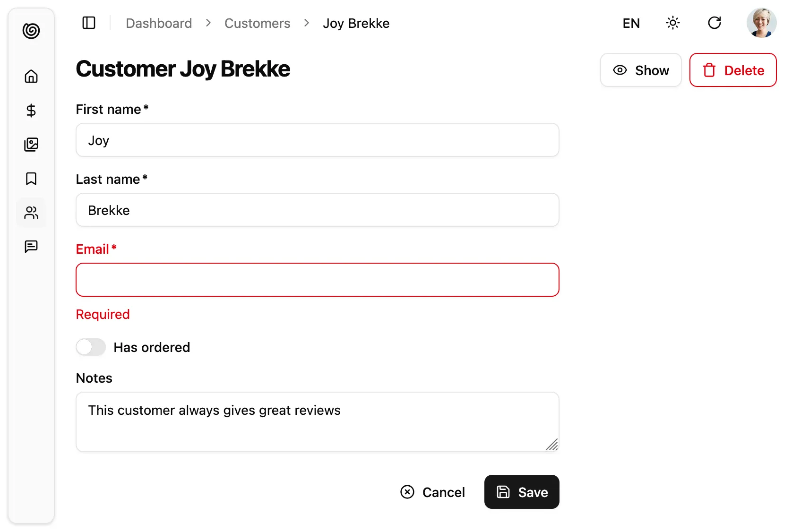The width and height of the screenshot is (792, 532).
Task: Open the reviews chat-bubble icon
Action: [31, 247]
